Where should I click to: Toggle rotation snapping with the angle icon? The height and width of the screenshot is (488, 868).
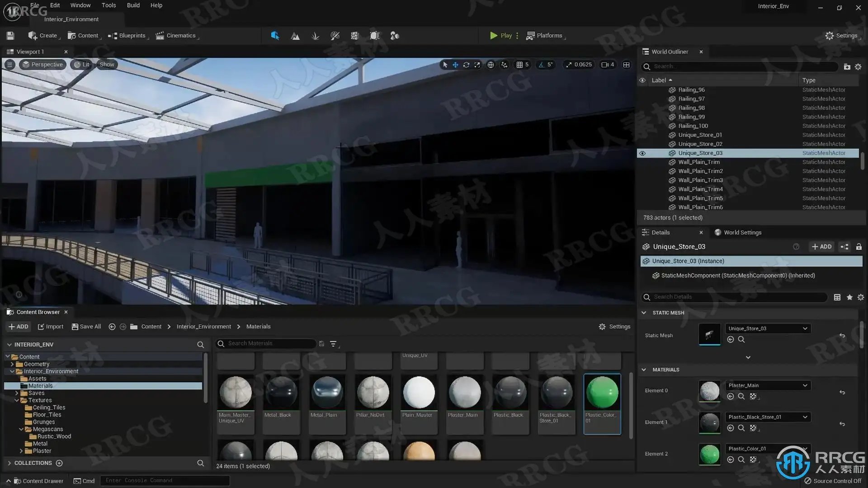pyautogui.click(x=541, y=65)
